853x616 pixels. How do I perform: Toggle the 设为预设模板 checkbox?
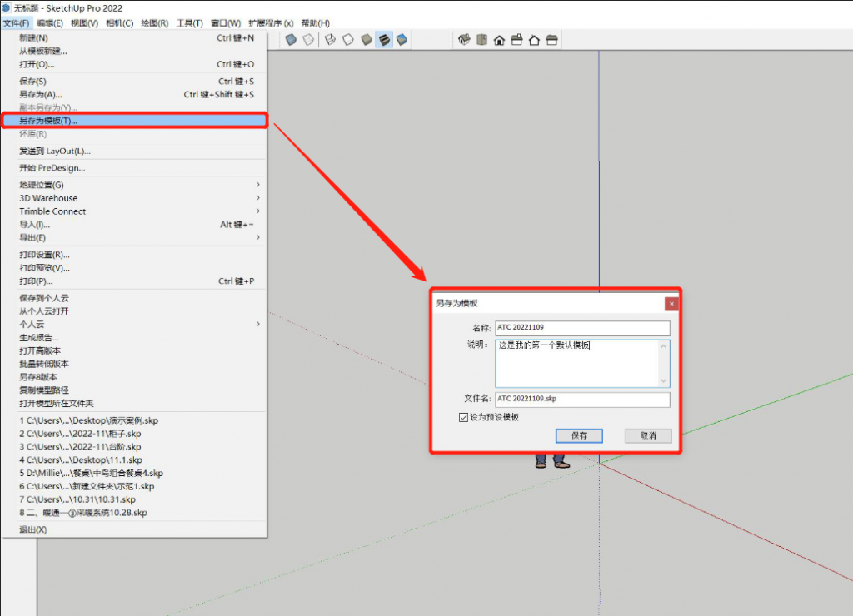[463, 417]
